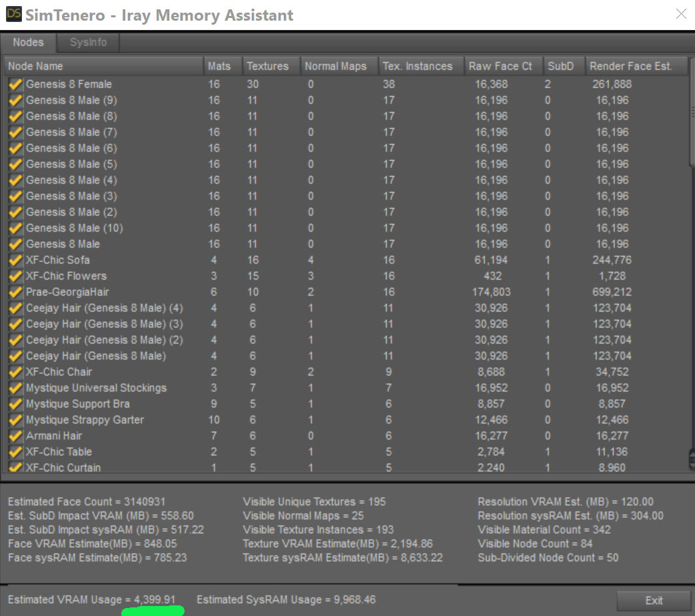Uncheck Ceejay Hair (Genesis 8 Male) (2)
Viewport: 695px width, 616px height.
coord(15,340)
